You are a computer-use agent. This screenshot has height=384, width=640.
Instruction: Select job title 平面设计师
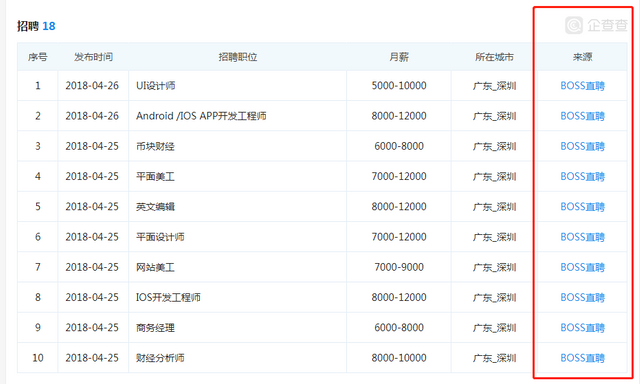160,237
